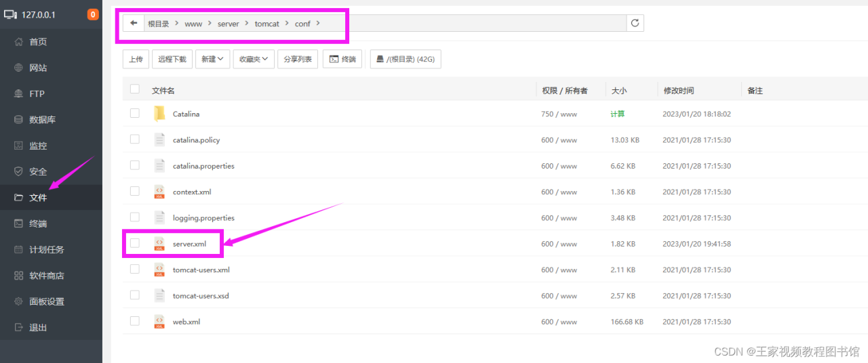Sort by 文件名 column header
Viewport: 868px width, 363px height.
point(163,90)
